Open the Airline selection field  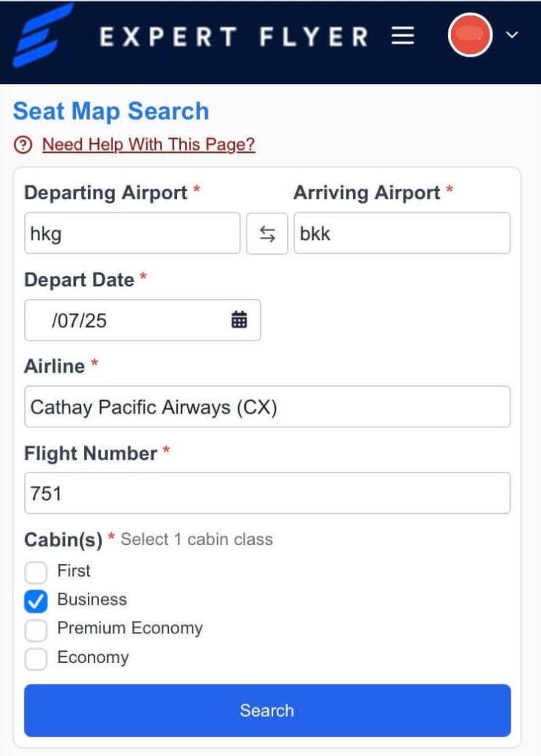click(x=267, y=407)
